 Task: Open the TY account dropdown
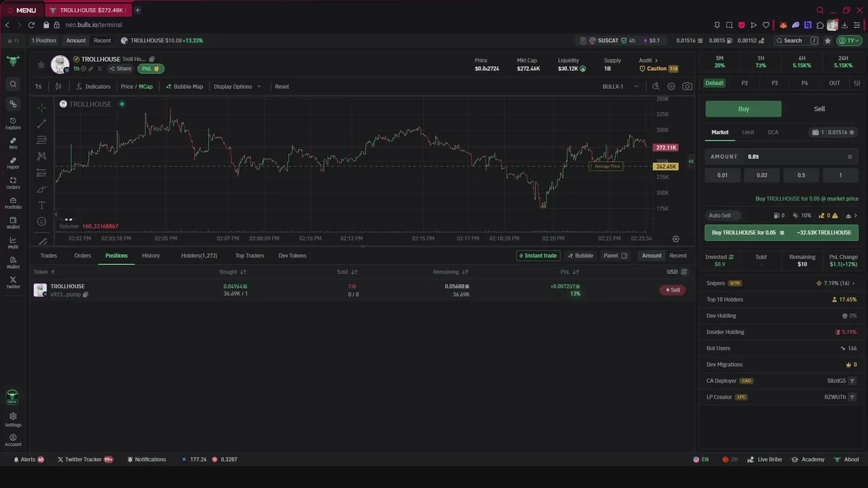(x=850, y=41)
